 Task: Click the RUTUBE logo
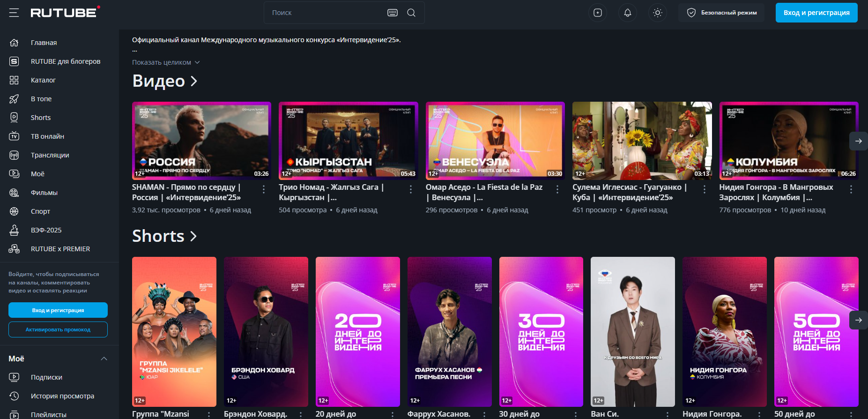pyautogui.click(x=65, y=12)
